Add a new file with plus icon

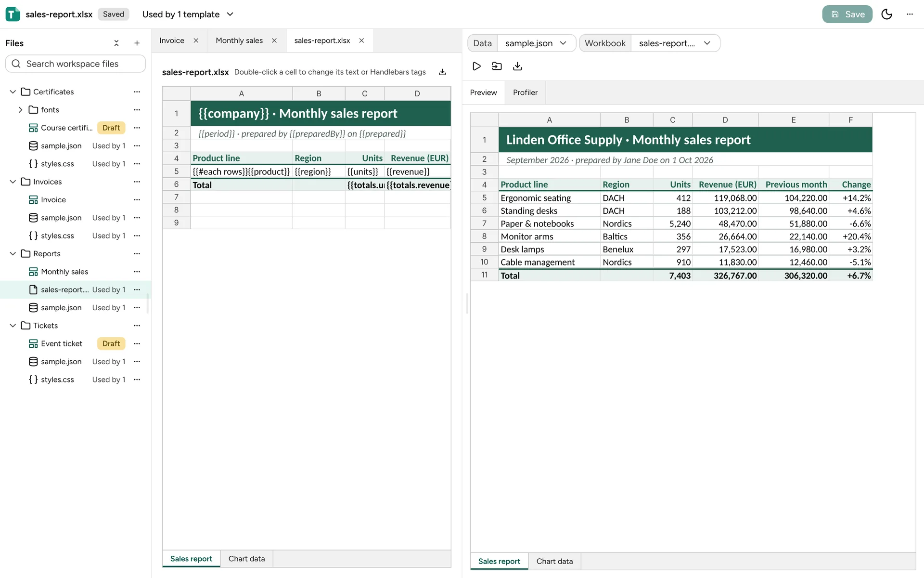click(x=137, y=43)
